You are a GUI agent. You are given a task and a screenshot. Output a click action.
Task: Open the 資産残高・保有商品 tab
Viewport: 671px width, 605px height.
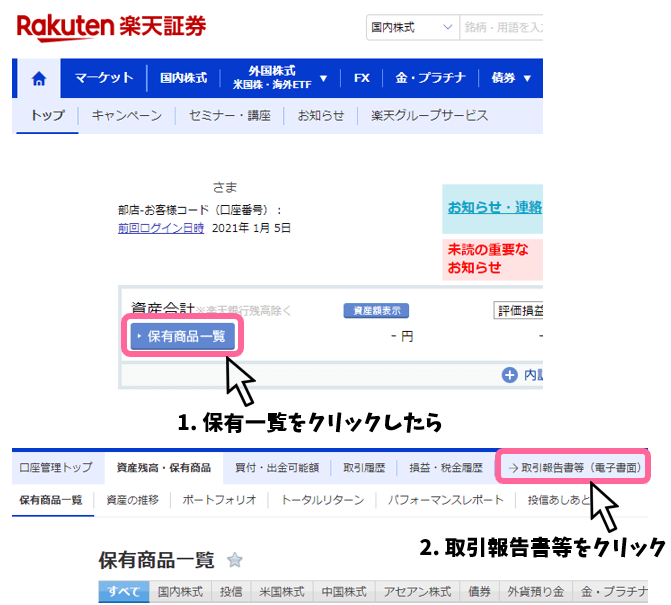164,467
